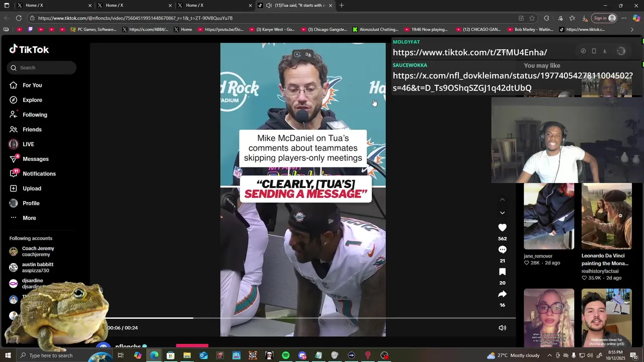Open the Bob Marley bookmark
The image size is (644, 362).
point(530,30)
